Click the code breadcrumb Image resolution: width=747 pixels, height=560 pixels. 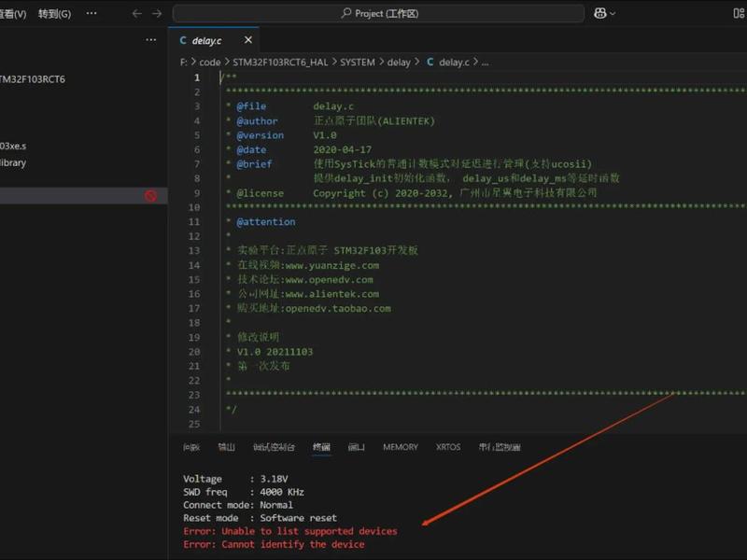tap(209, 63)
